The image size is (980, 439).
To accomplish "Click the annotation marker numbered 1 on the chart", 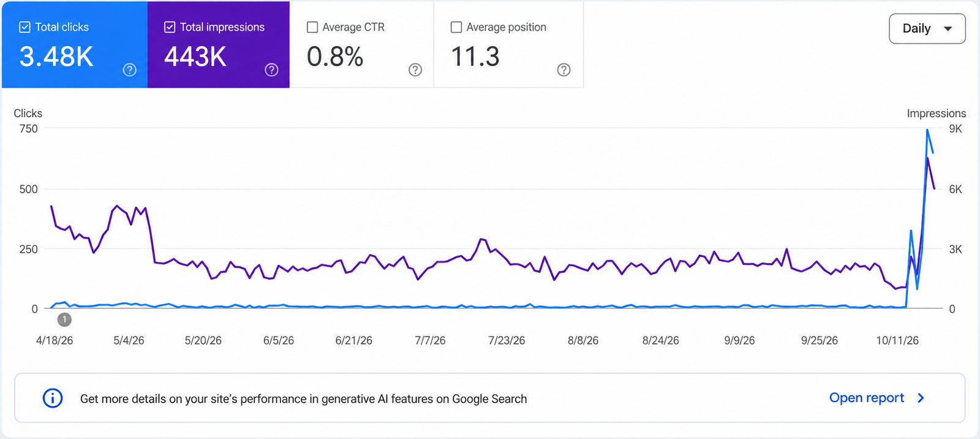I will pos(64,319).
